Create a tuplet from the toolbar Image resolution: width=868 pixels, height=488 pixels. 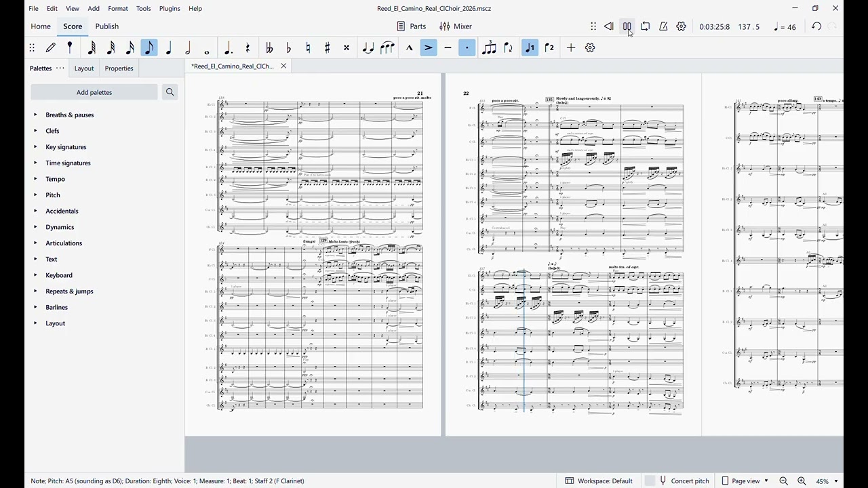[489, 47]
